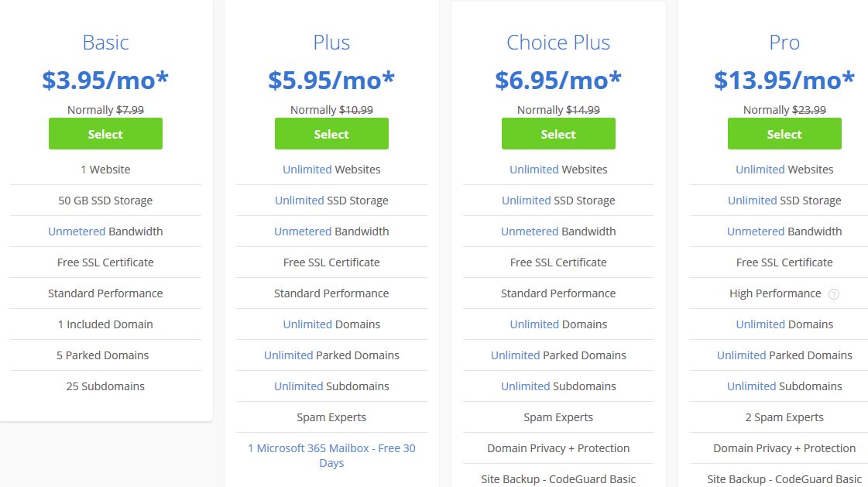Image resolution: width=868 pixels, height=487 pixels.
Task: Click the $5.95/mo Plus price
Action: click(331, 81)
